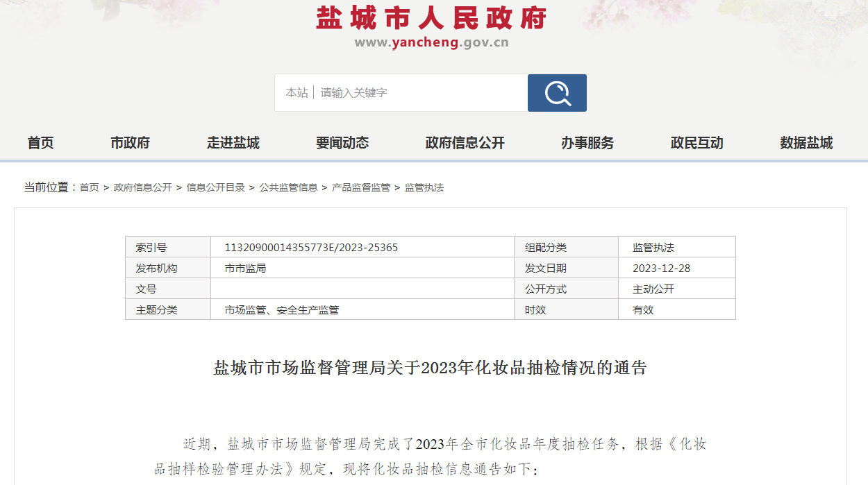
Task: Open the 本站 search scope selector
Action: tap(297, 93)
